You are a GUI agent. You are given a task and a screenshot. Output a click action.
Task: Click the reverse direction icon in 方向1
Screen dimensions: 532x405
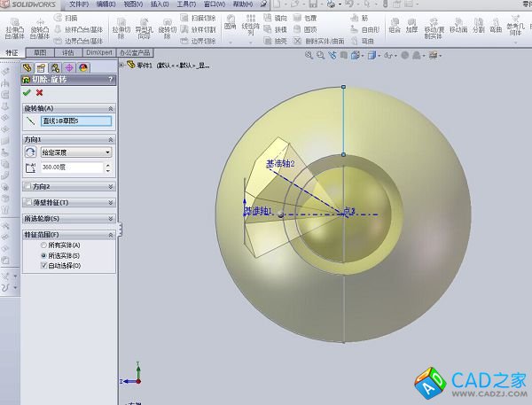[x=30, y=152]
